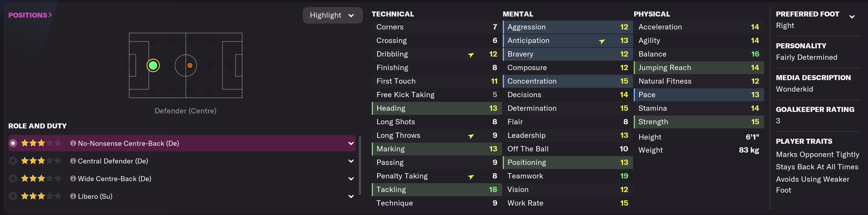The width and height of the screenshot is (868, 215).
Task: Click info icon next to Libero role
Action: (x=73, y=196)
